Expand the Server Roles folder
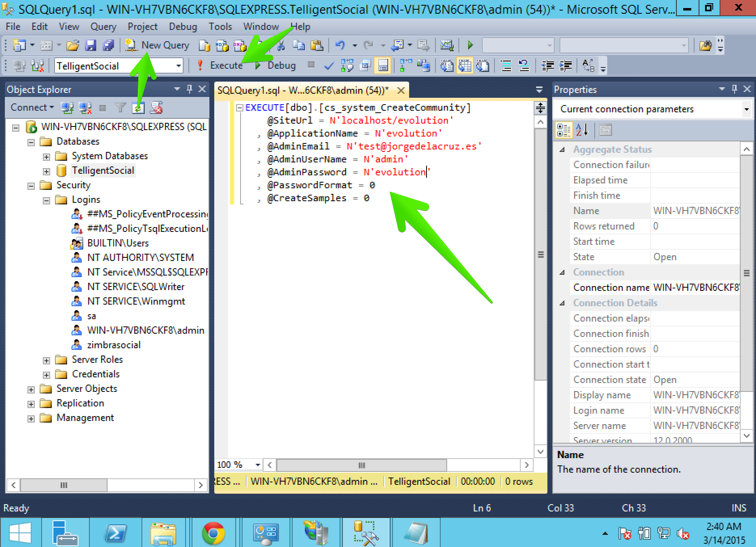The height and width of the screenshot is (547, 756). (x=46, y=360)
